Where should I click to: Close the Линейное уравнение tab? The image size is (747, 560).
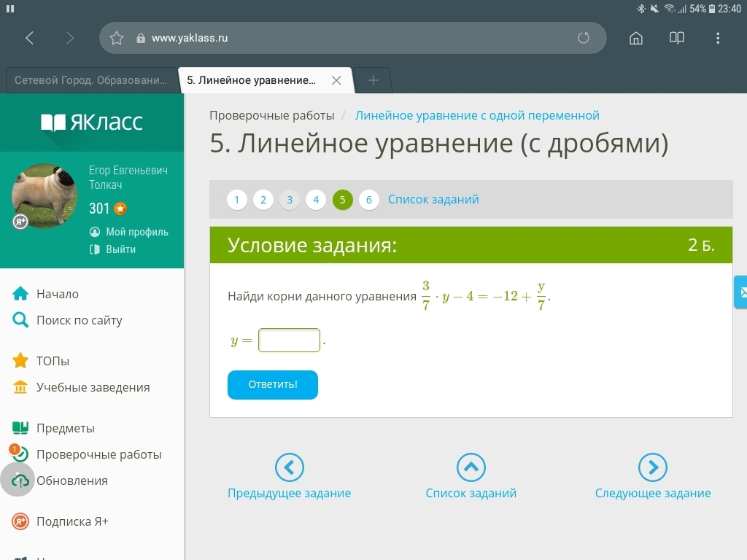click(x=336, y=80)
